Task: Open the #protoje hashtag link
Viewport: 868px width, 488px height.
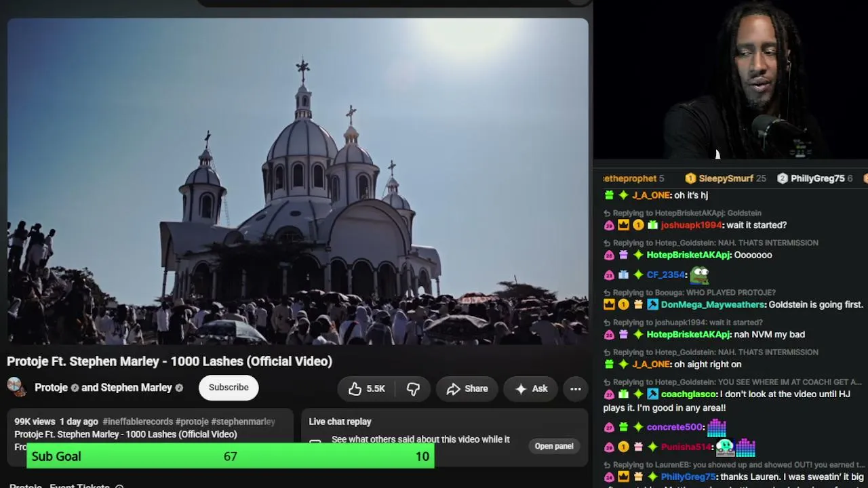Action: [192, 422]
